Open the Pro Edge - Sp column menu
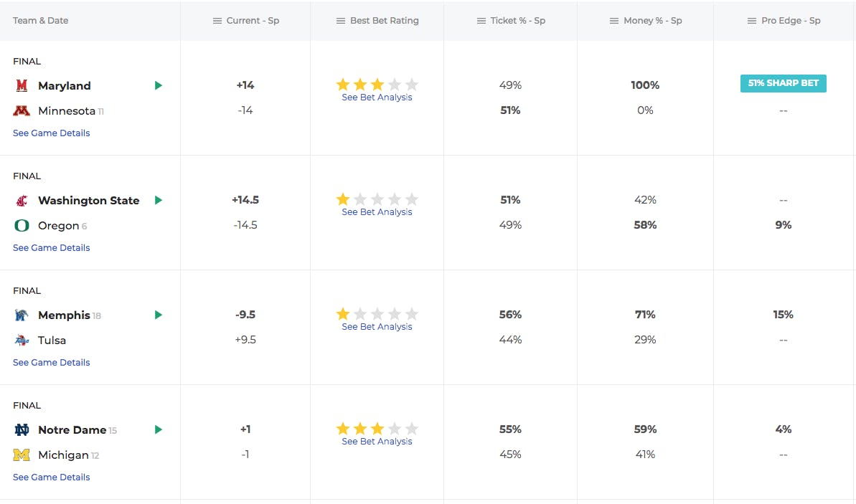The width and height of the screenshot is (856, 504). [x=752, y=21]
